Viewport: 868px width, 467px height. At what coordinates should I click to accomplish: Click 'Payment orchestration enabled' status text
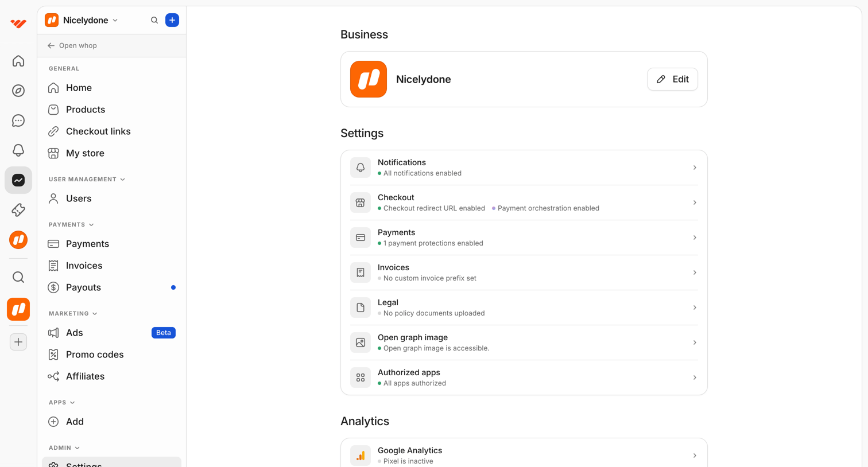[x=548, y=208]
